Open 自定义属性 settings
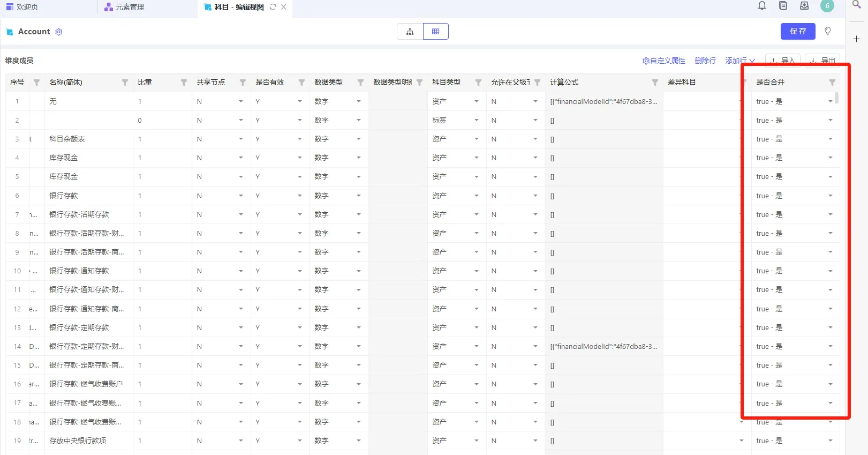This screenshot has height=455, width=868. (x=663, y=61)
